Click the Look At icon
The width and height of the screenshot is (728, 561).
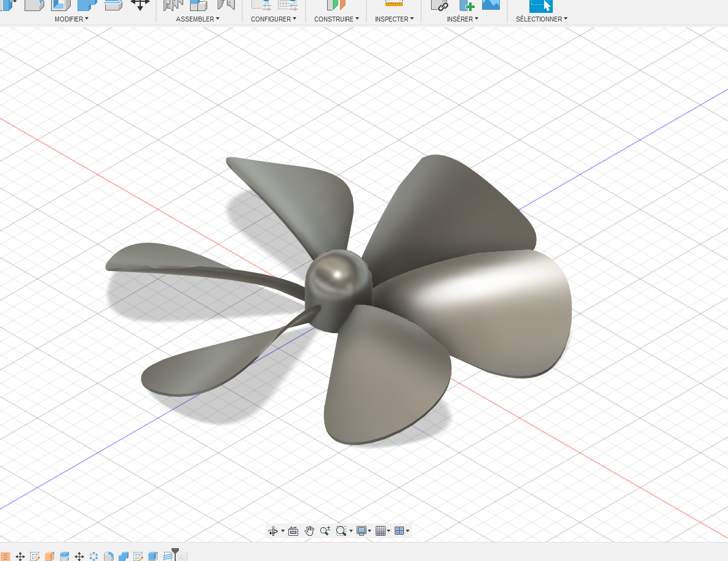(293, 531)
